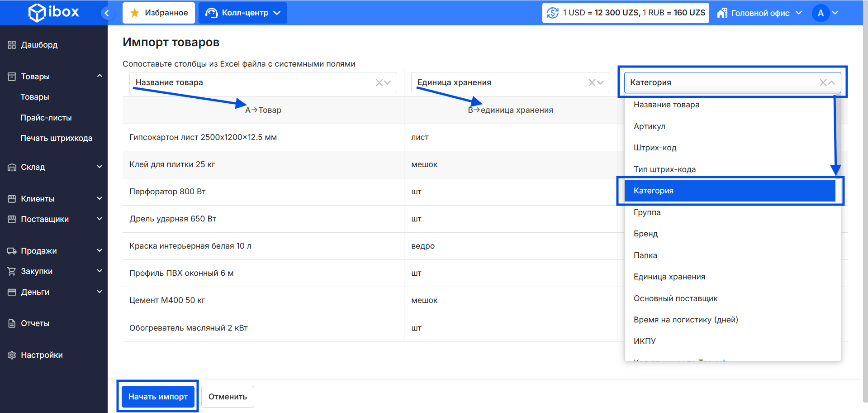Click the Закупки shopping cart icon
868x413 pixels.
point(12,271)
